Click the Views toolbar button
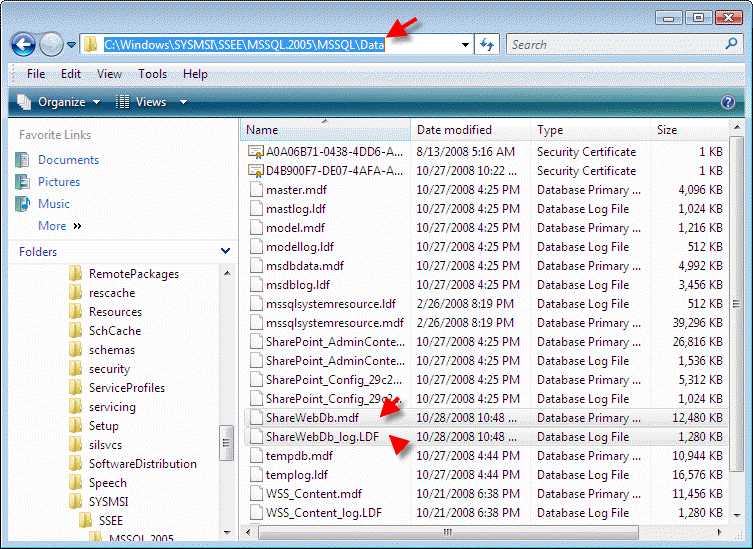The width and height of the screenshot is (753, 549). tap(141, 102)
